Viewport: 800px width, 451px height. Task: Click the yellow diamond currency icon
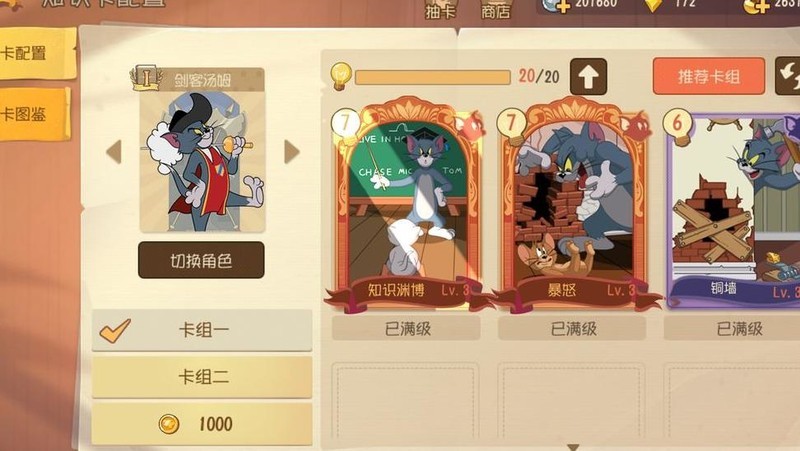pos(653,5)
